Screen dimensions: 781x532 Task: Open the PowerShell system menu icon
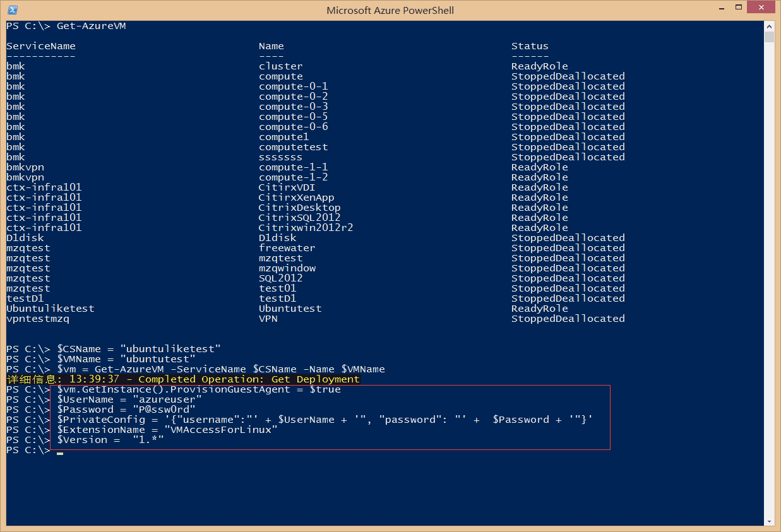tap(13, 10)
